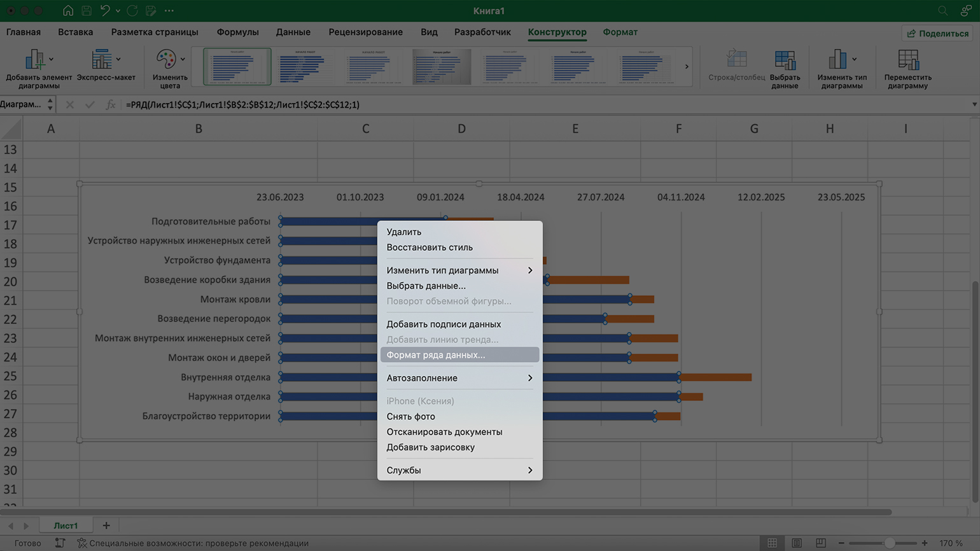980x551 pixels.
Task: Click the zoom slider handle
Action: point(890,543)
